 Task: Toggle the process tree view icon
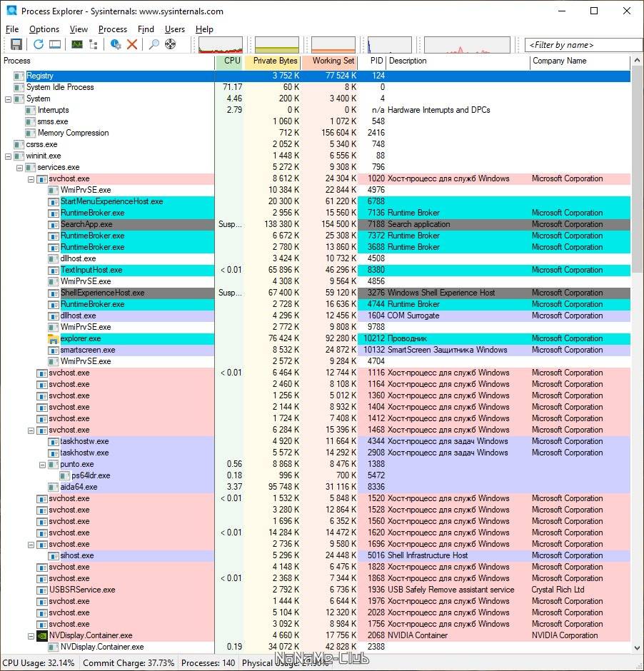94,44
